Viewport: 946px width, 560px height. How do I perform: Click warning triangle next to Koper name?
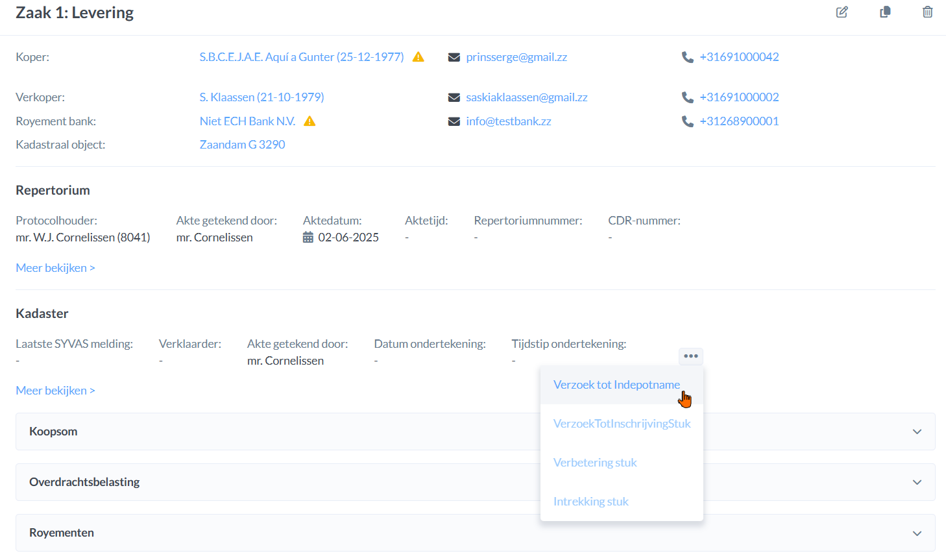pos(418,57)
